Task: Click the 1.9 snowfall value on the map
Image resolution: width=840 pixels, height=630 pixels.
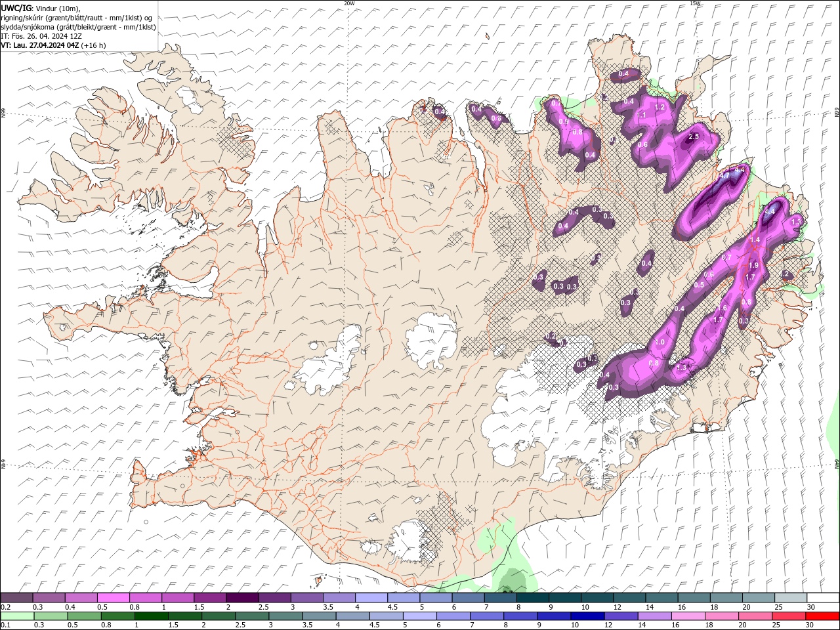Action: [x=753, y=266]
